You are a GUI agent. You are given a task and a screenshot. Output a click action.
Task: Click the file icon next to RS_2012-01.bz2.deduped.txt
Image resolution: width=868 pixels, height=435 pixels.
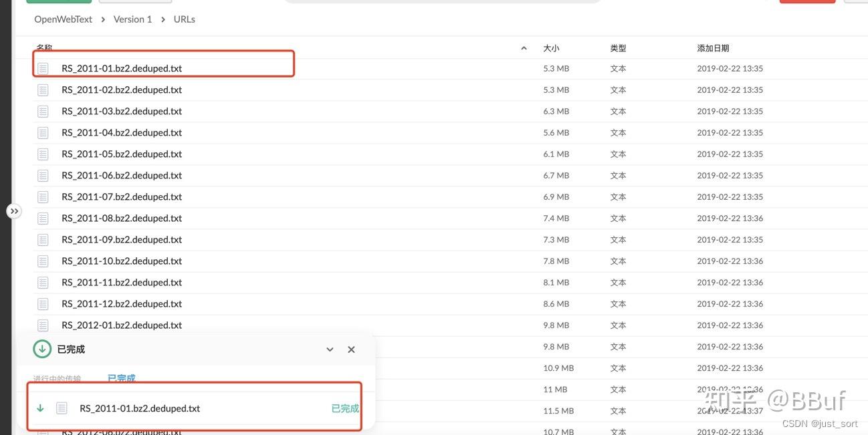coord(43,324)
